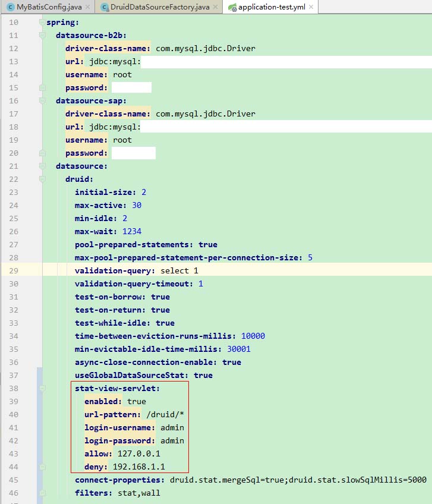Click the allow value 127.0.0.1
Image resolution: width=432 pixels, height=504 pixels.
(x=139, y=454)
